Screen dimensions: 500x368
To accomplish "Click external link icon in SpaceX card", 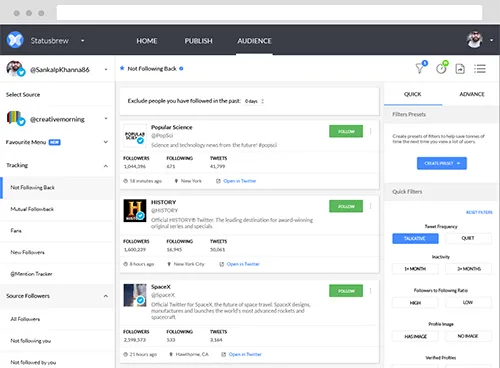I will pyautogui.click(x=224, y=354).
